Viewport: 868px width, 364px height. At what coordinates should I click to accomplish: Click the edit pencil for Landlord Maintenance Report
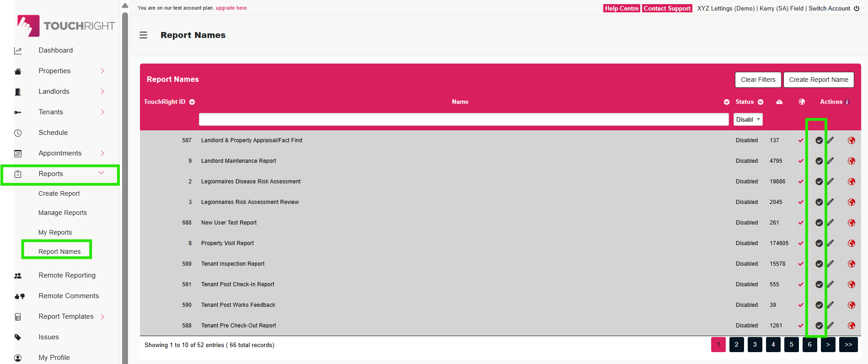click(830, 161)
